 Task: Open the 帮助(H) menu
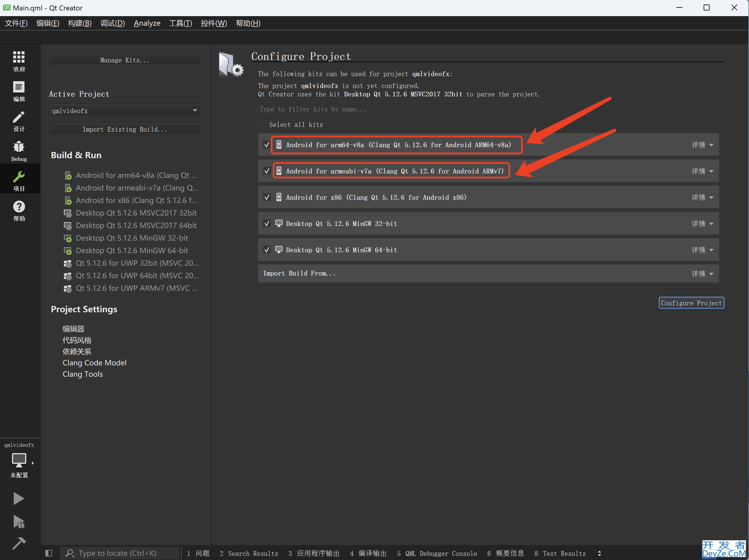pyautogui.click(x=248, y=23)
